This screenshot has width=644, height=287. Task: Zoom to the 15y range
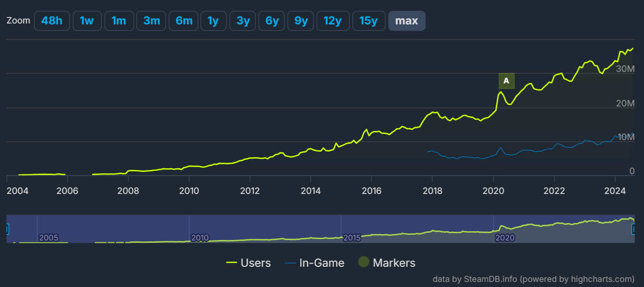coord(369,21)
